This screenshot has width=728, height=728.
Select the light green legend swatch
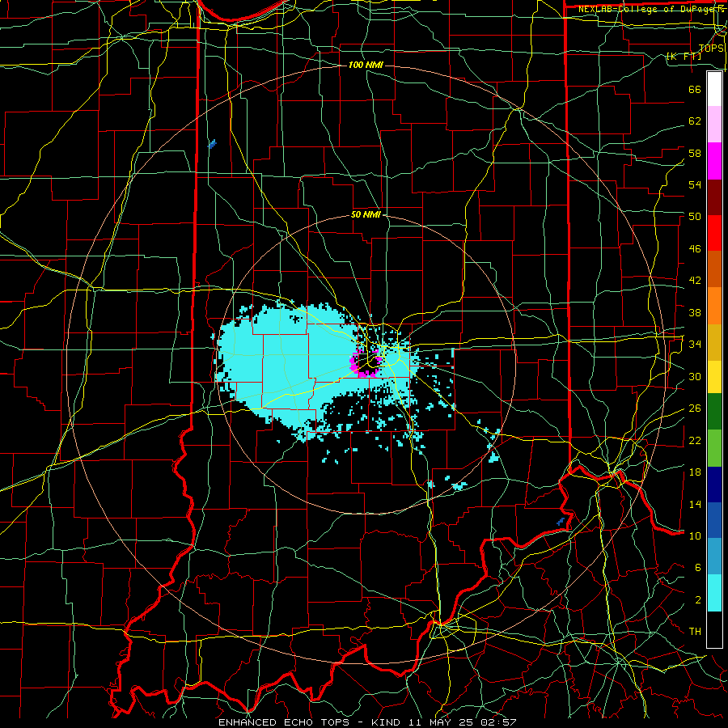click(714, 448)
